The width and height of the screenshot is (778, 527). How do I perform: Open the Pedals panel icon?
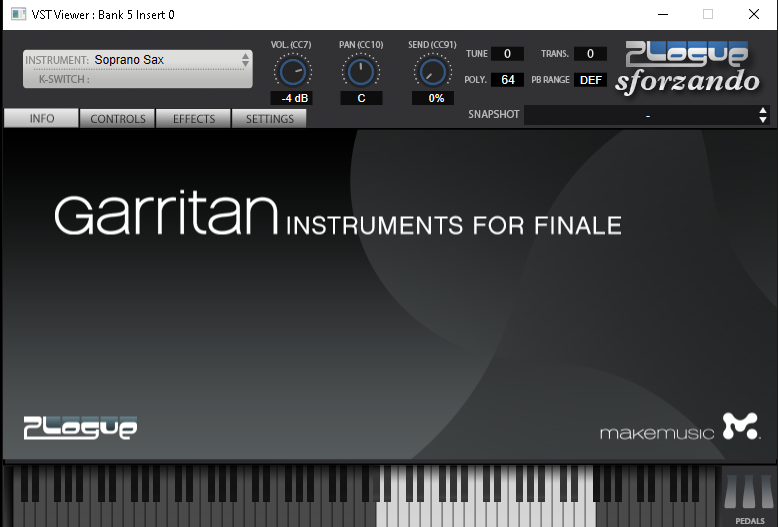click(749, 497)
